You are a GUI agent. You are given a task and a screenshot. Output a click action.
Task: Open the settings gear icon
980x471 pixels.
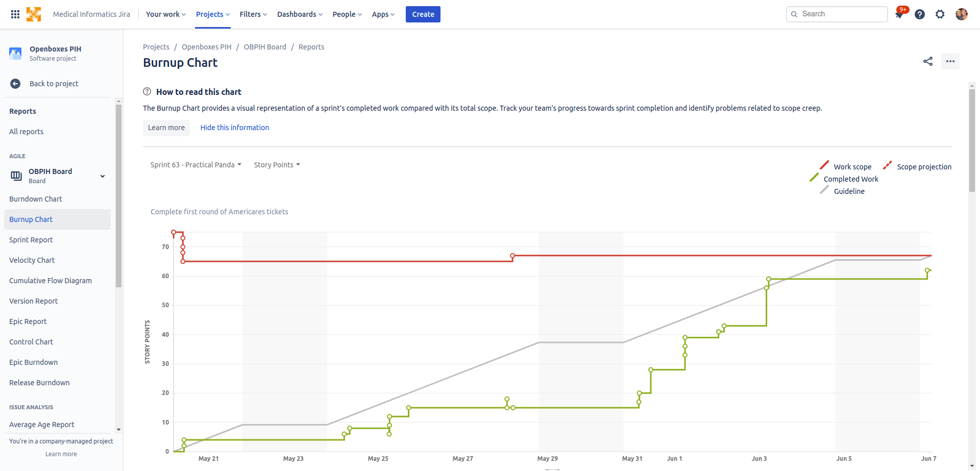click(x=940, y=14)
